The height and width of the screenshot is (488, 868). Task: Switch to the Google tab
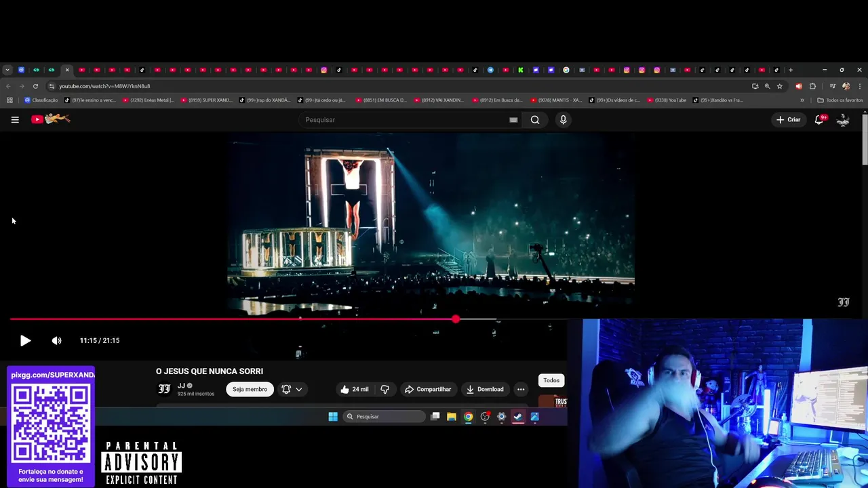(566, 70)
